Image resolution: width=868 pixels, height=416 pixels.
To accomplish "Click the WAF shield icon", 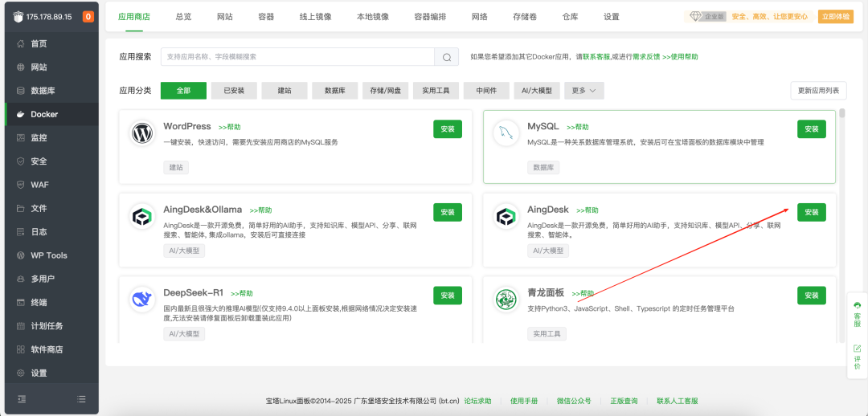I will 20,185.
